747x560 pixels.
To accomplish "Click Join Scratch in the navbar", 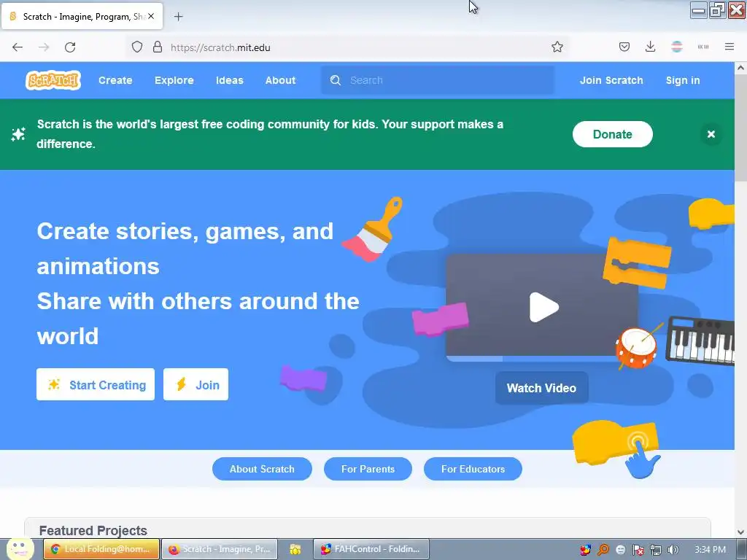I will [611, 80].
